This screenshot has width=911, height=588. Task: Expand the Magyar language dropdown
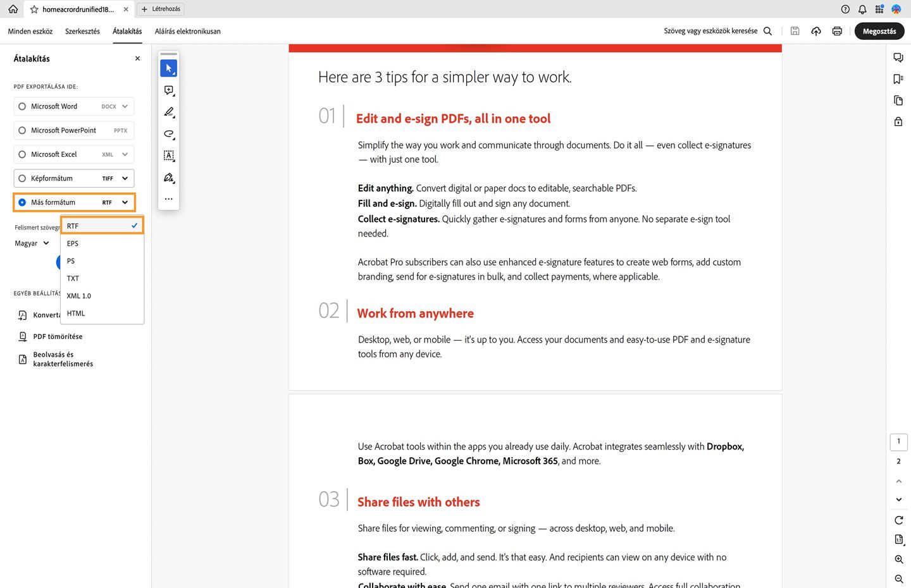click(32, 243)
